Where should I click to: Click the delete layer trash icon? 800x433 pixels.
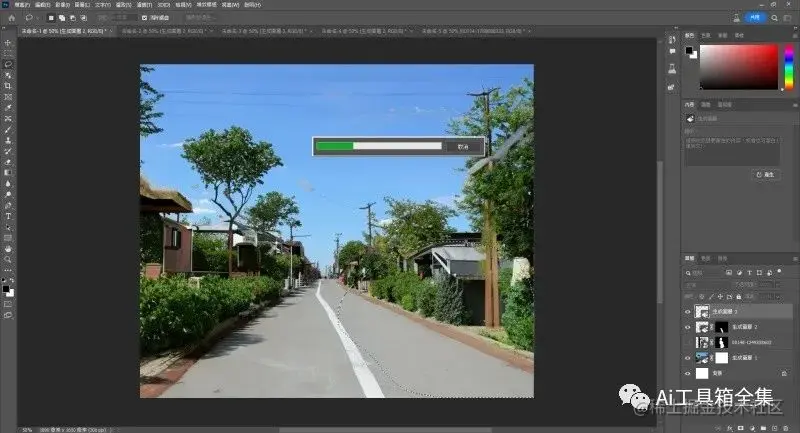pyautogui.click(x=786, y=428)
